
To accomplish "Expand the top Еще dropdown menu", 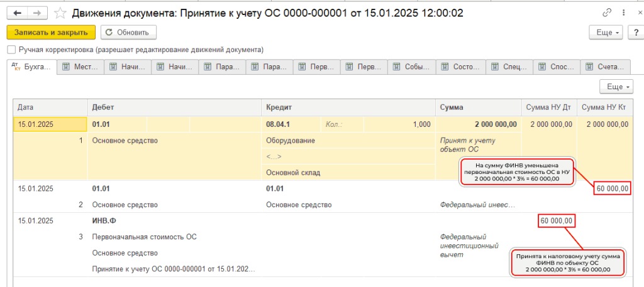I will [606, 33].
